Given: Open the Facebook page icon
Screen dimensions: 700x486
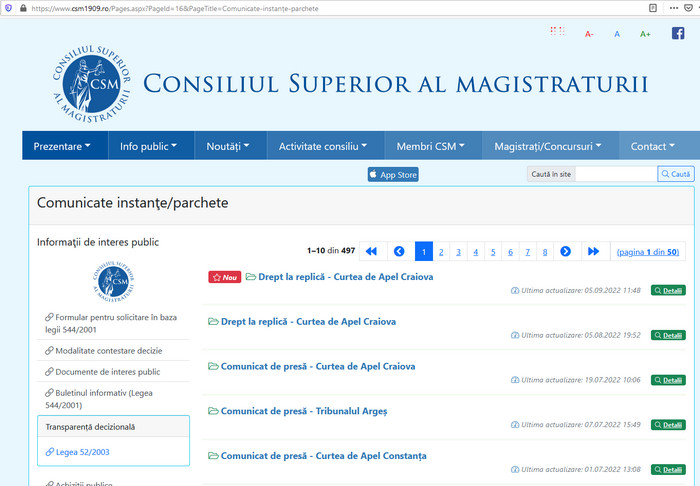Looking at the screenshot, I should pyautogui.click(x=678, y=33).
